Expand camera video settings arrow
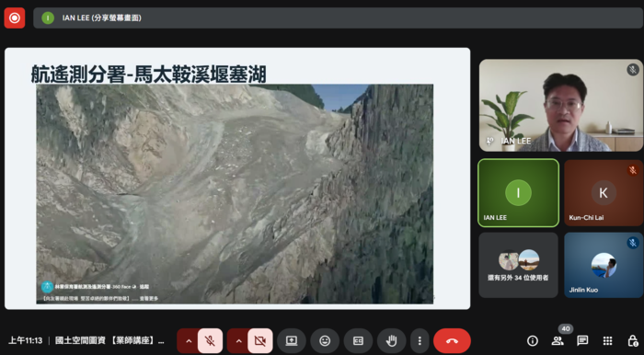Image resolution: width=644 pixels, height=355 pixels. [238, 340]
